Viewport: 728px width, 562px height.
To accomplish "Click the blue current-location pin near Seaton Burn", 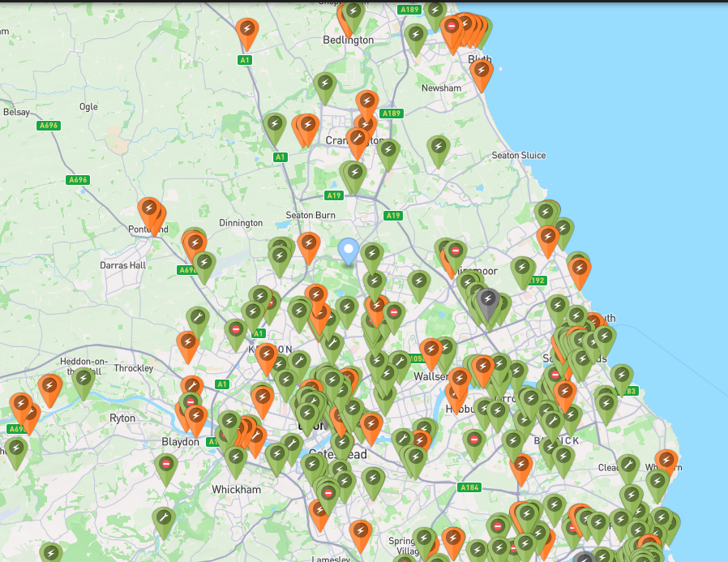I will point(349,251).
